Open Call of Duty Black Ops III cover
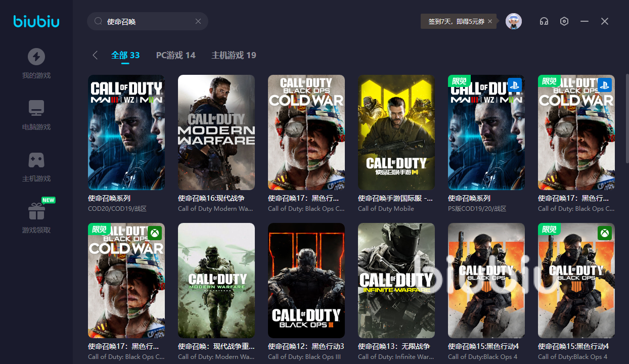The height and width of the screenshot is (364, 629). click(306, 281)
